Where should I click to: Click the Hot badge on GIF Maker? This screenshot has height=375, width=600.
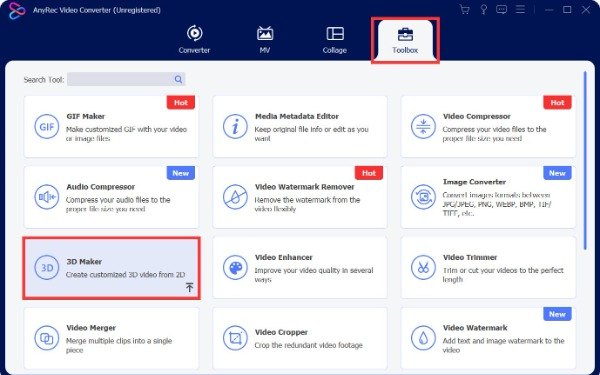[181, 103]
